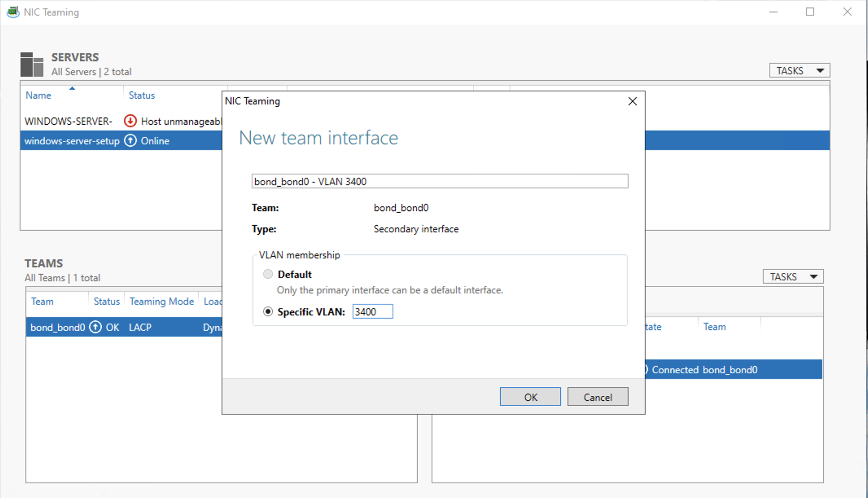The height and width of the screenshot is (498, 868).
Task: Click the Online status arrow icon
Action: tap(130, 141)
